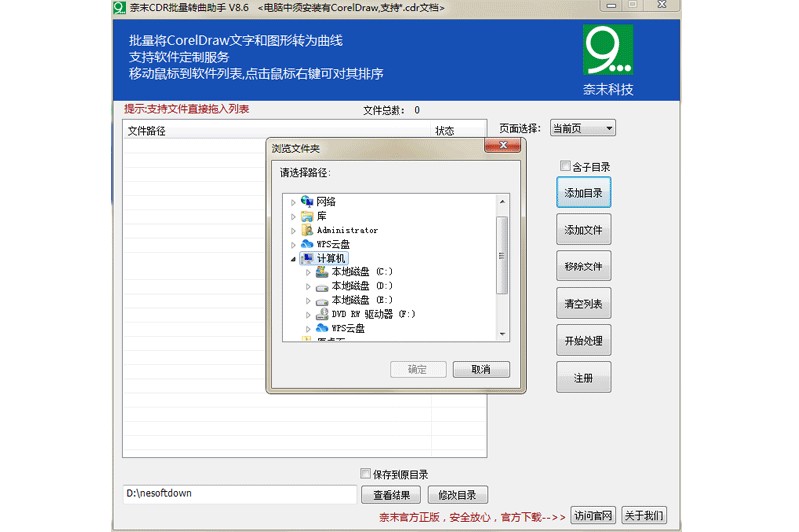Select the 网络 network icon in tree
The height and width of the screenshot is (532, 799).
point(307,201)
